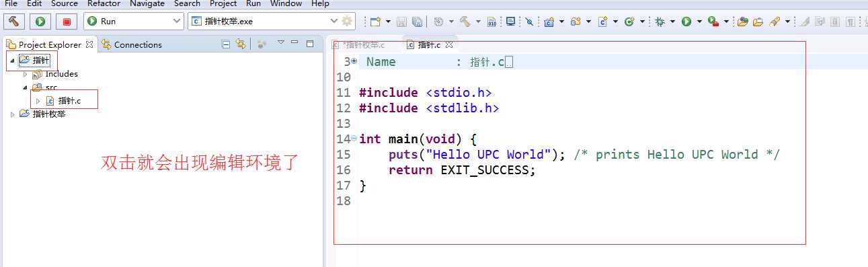This screenshot has height=267, width=868.
Task: Click the Build All hammer toolbar icon
Action: tap(465, 22)
